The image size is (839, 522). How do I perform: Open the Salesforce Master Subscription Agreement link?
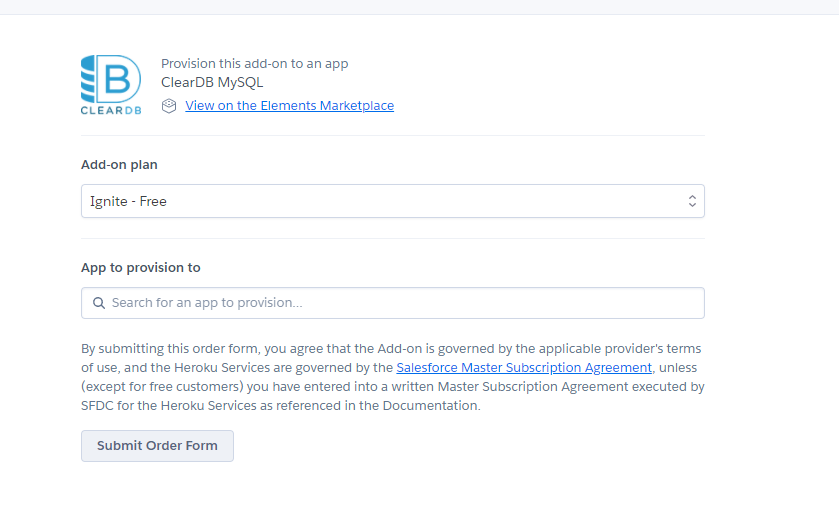tap(524, 368)
